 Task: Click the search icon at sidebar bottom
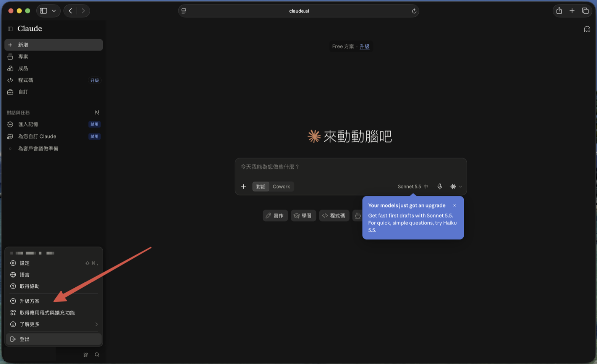[97, 355]
